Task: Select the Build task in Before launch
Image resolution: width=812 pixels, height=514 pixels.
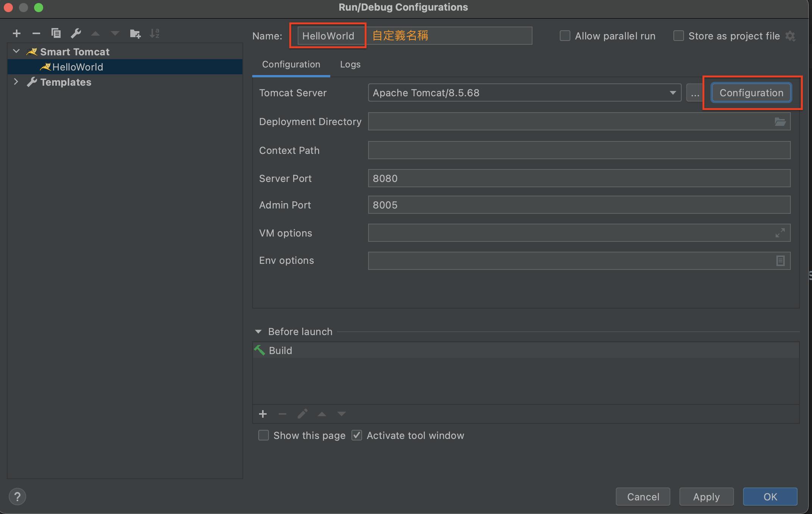Action: tap(526, 350)
